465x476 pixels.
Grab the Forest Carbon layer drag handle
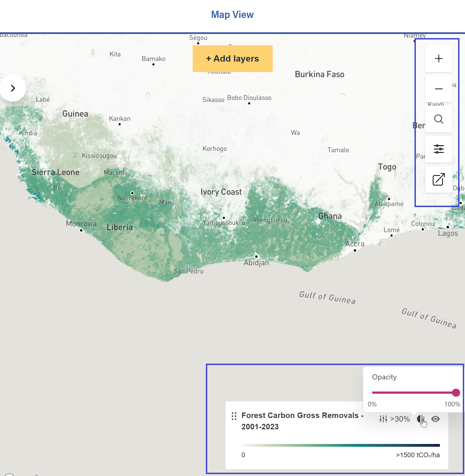[234, 416]
